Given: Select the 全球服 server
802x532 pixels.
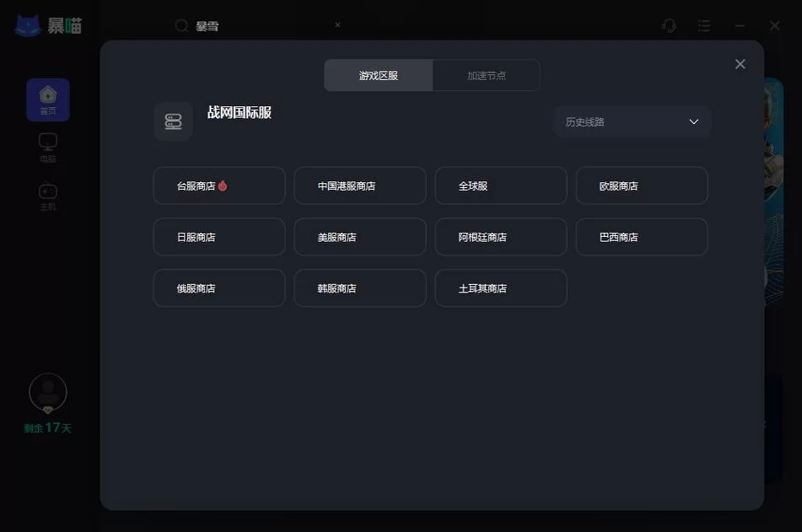Looking at the screenshot, I should [501, 185].
